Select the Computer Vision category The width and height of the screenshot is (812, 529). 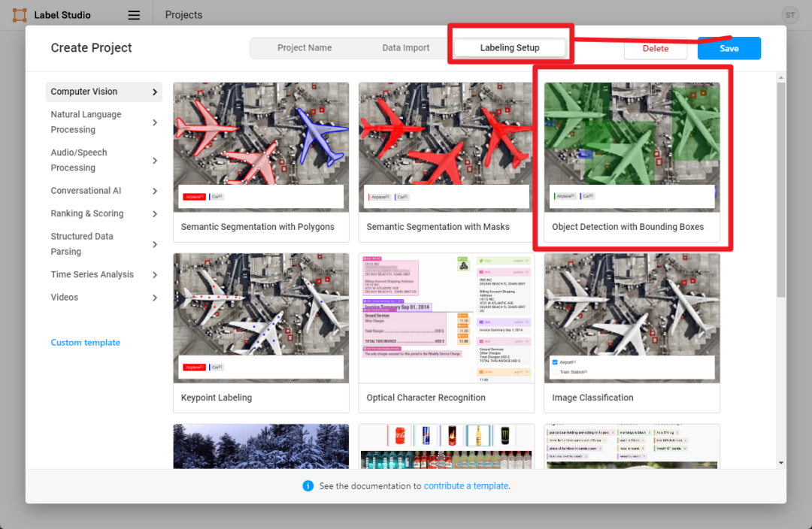point(104,92)
